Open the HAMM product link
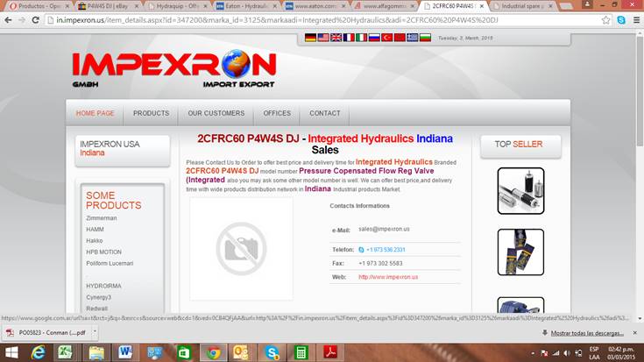 point(95,230)
